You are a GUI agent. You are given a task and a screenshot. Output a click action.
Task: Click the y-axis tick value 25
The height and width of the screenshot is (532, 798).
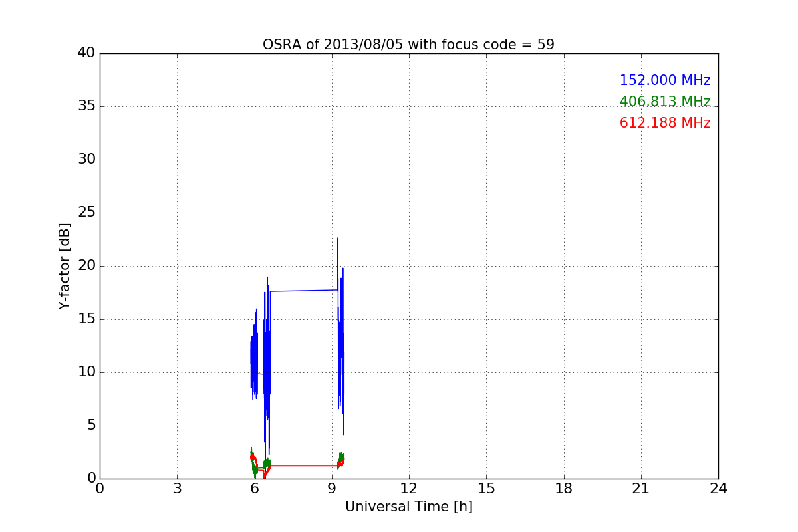click(x=86, y=213)
